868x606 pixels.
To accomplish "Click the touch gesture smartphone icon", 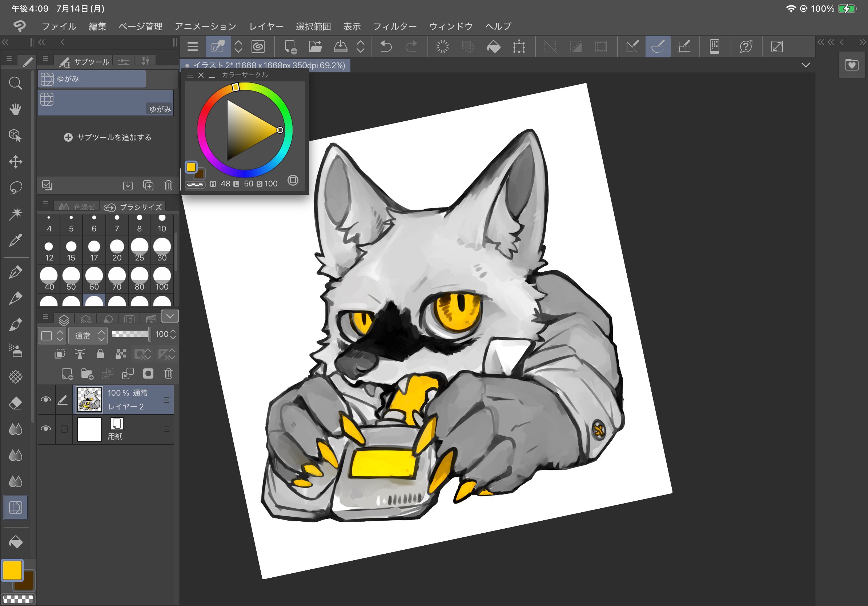I will 715,47.
